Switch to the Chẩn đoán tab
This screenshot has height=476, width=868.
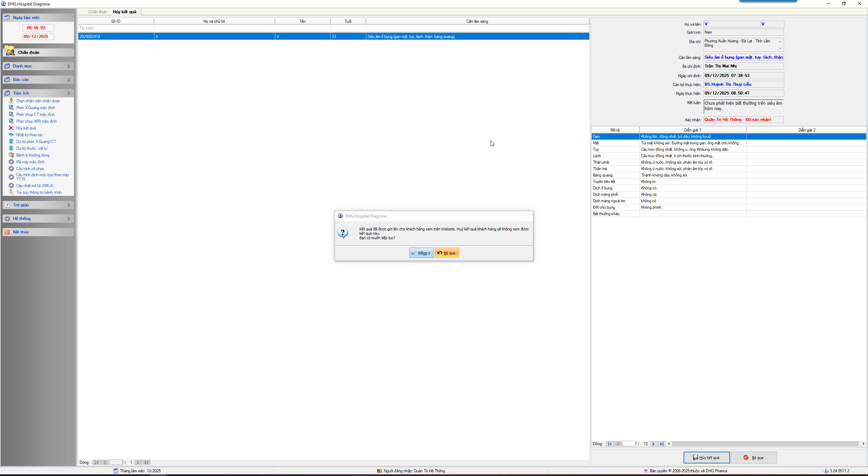[98, 12]
